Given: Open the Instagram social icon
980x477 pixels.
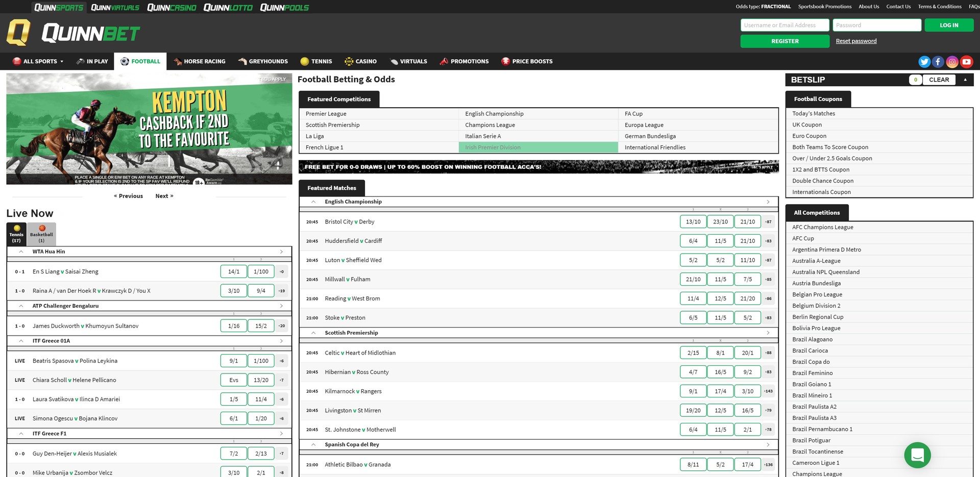Looking at the screenshot, I should pos(952,62).
